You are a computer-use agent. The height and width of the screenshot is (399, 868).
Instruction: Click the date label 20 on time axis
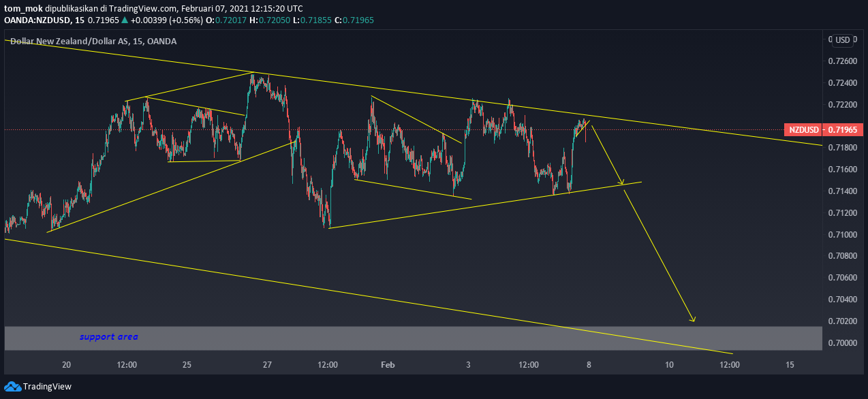coord(66,365)
